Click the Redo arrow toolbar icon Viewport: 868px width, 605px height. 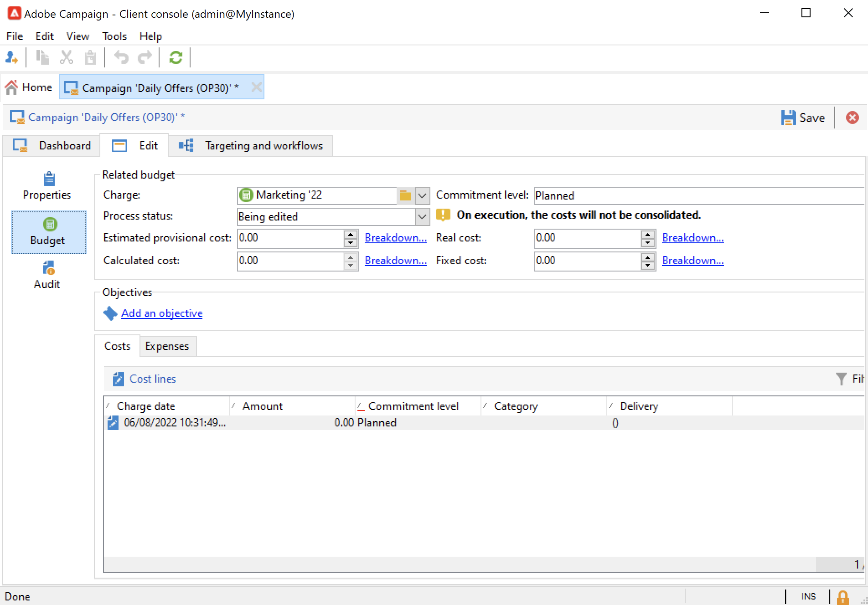pyautogui.click(x=145, y=57)
